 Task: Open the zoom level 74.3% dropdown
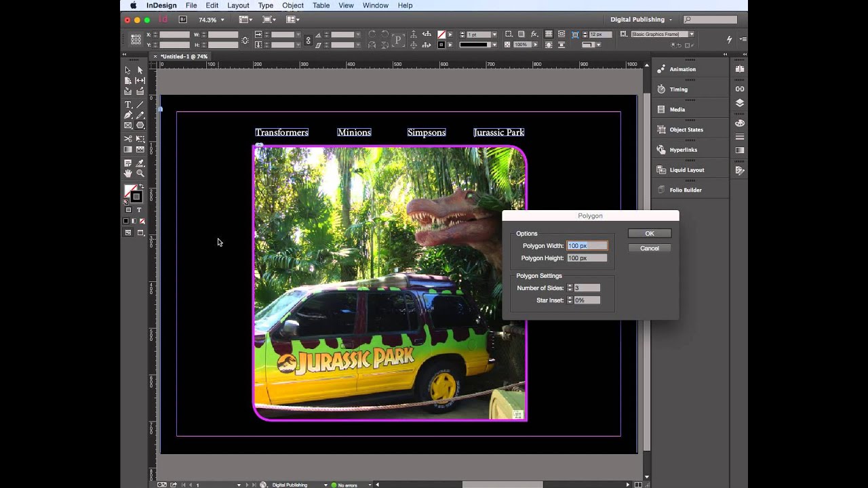click(x=222, y=20)
